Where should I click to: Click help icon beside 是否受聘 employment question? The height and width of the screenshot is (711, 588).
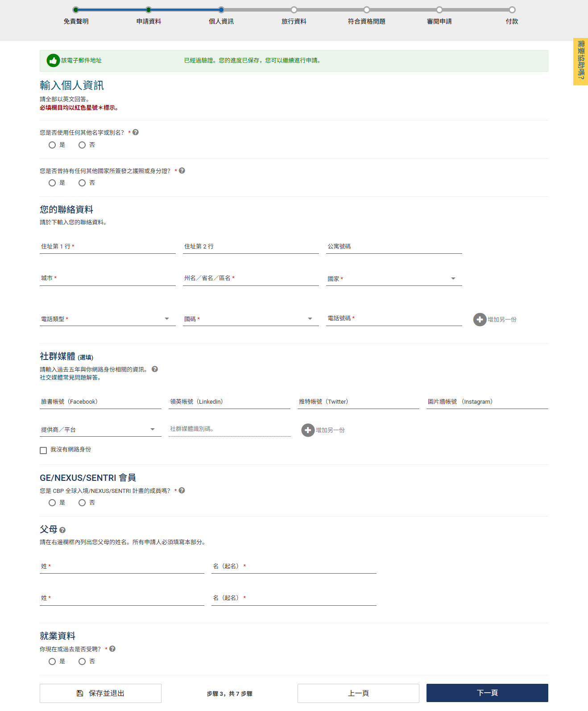(112, 649)
